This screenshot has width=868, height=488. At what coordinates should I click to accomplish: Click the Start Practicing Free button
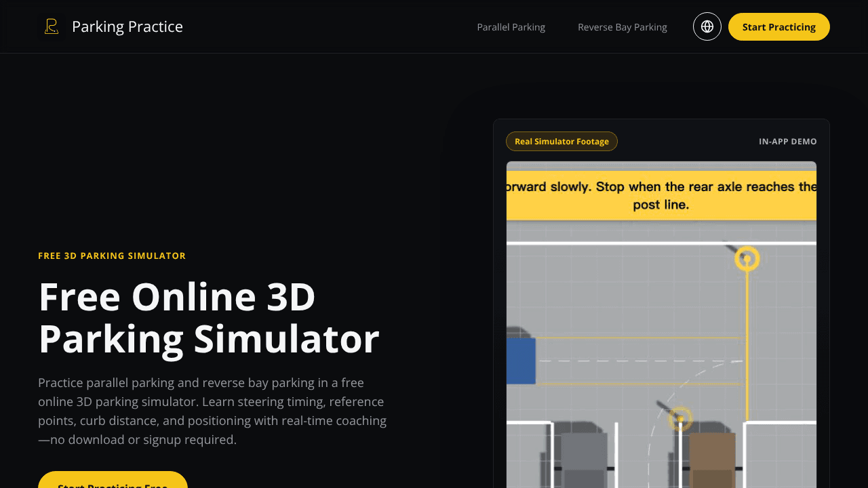click(x=113, y=480)
